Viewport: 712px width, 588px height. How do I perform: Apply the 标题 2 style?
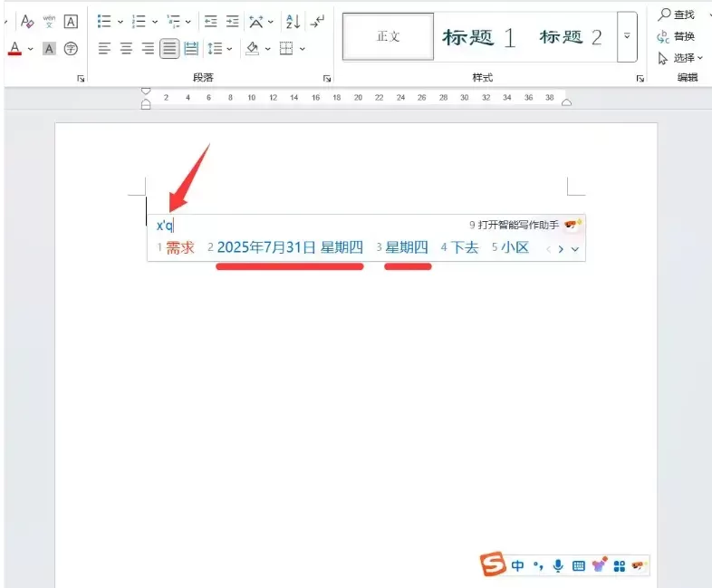(x=571, y=37)
